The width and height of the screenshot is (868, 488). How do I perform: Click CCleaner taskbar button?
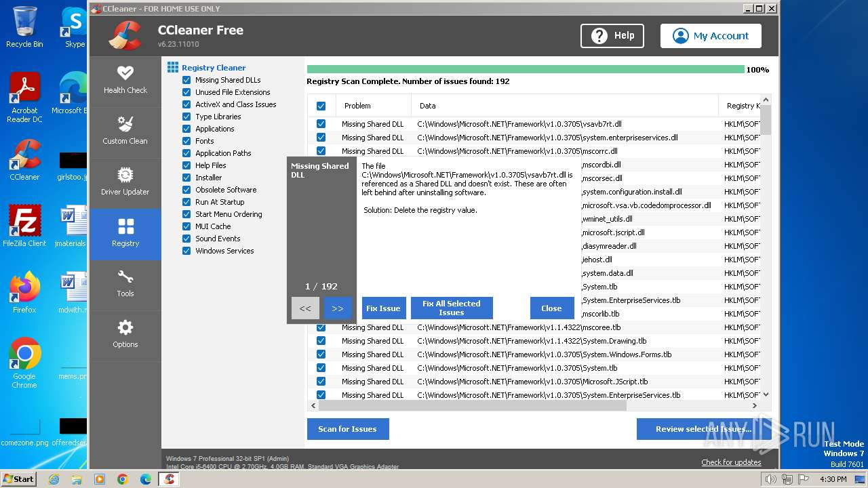coord(170,479)
